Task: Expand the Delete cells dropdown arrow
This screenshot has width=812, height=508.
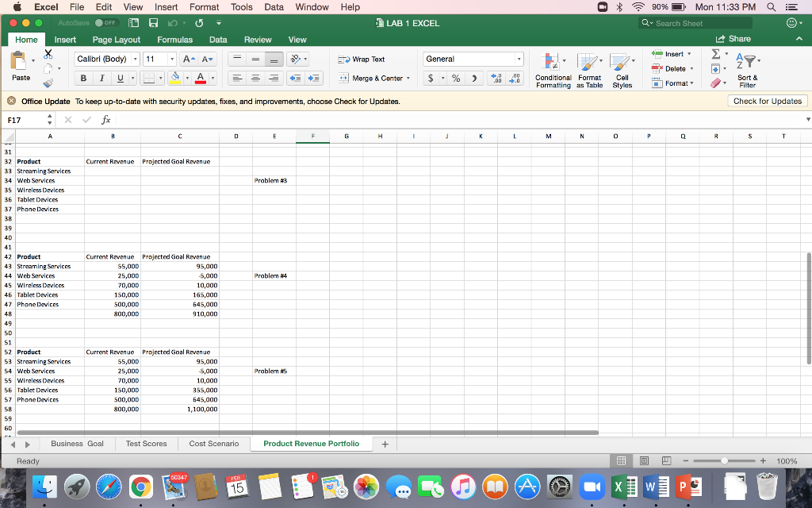Action: pyautogui.click(x=691, y=68)
